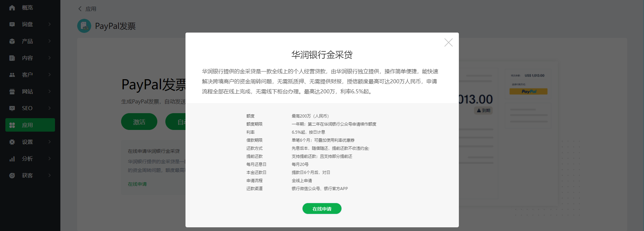Image resolution: width=644 pixels, height=231 pixels.
Task: Open the 概览 menu item
Action: (30, 8)
